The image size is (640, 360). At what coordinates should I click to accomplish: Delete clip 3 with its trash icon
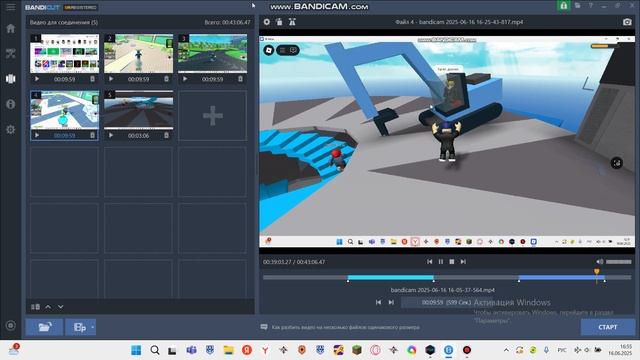[x=240, y=79]
